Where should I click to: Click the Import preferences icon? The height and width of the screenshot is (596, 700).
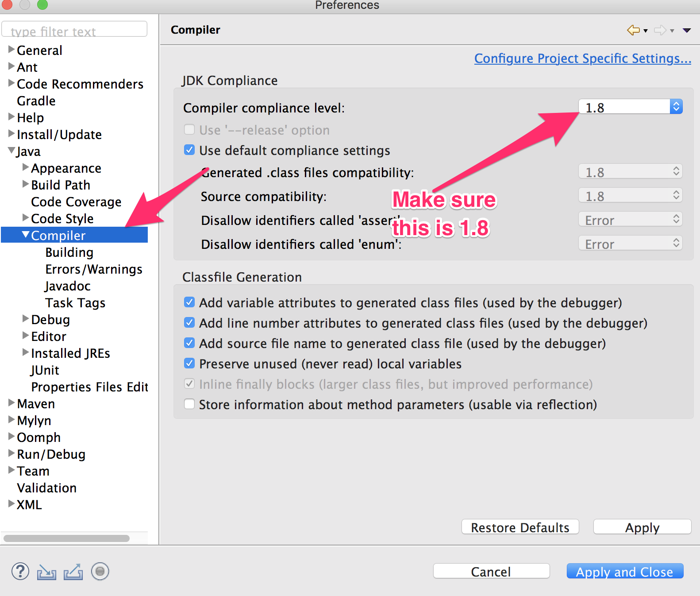tap(46, 572)
